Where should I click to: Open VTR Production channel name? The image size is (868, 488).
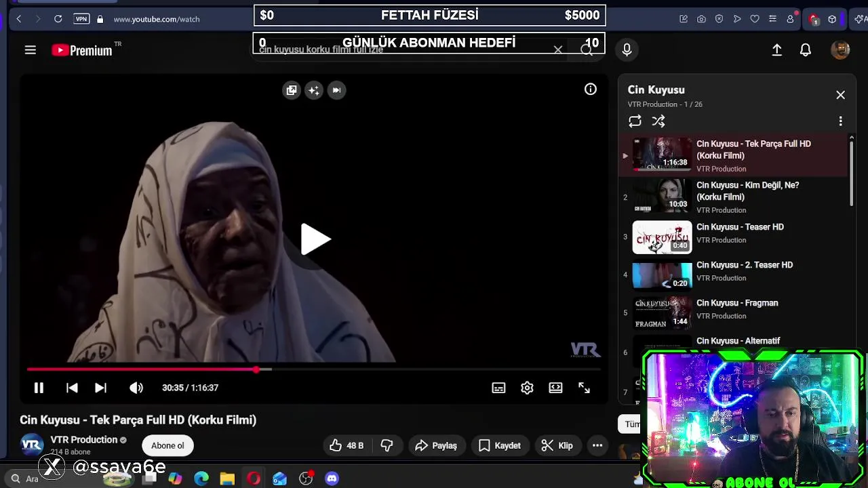click(x=84, y=439)
